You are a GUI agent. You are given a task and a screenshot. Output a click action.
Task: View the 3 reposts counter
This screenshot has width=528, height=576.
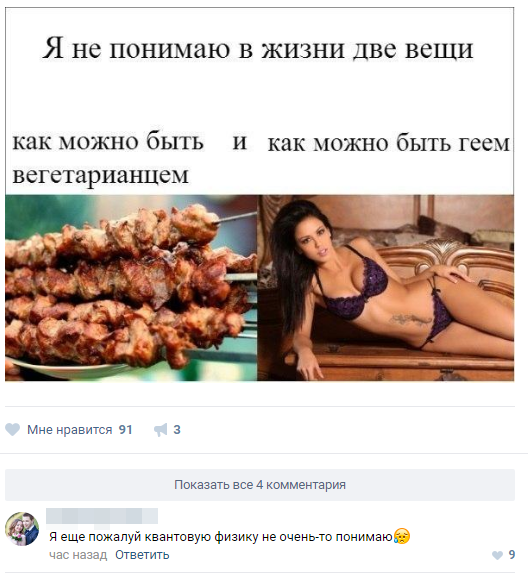pos(177,429)
